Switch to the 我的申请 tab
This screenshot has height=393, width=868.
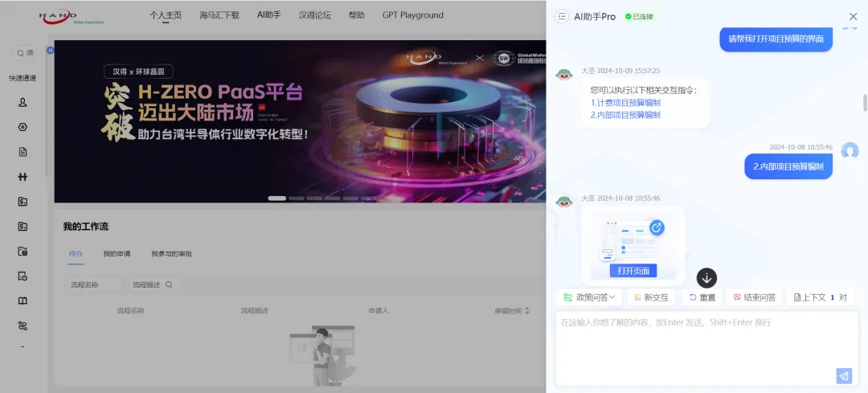(117, 254)
